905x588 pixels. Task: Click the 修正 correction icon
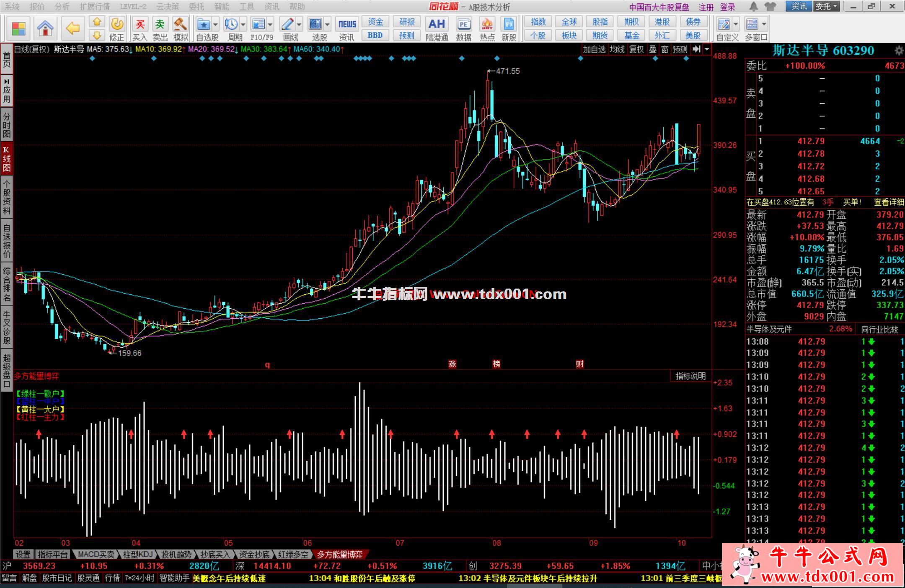117,28
